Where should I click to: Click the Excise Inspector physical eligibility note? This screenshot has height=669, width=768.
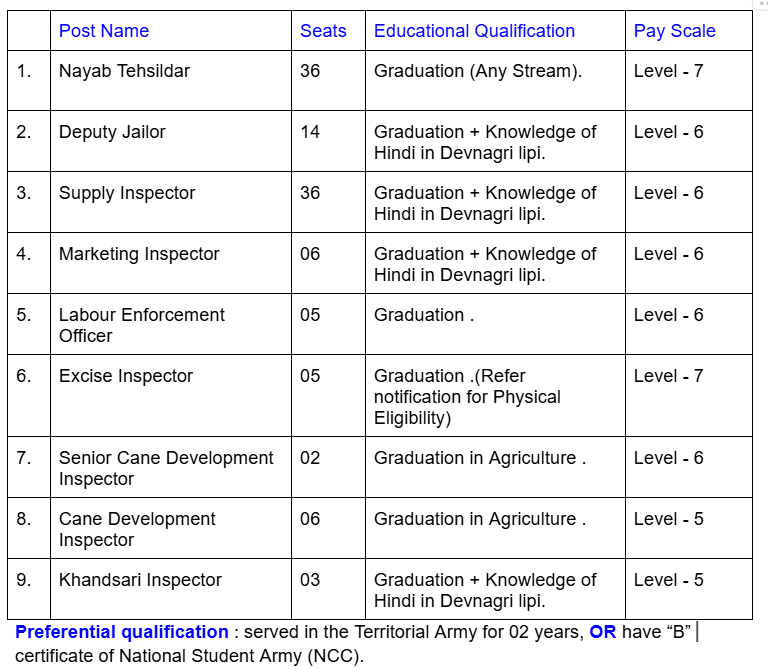point(467,397)
